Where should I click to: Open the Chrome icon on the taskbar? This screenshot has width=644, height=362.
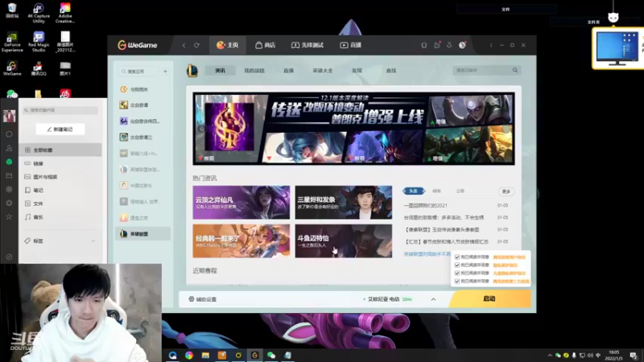(189, 355)
